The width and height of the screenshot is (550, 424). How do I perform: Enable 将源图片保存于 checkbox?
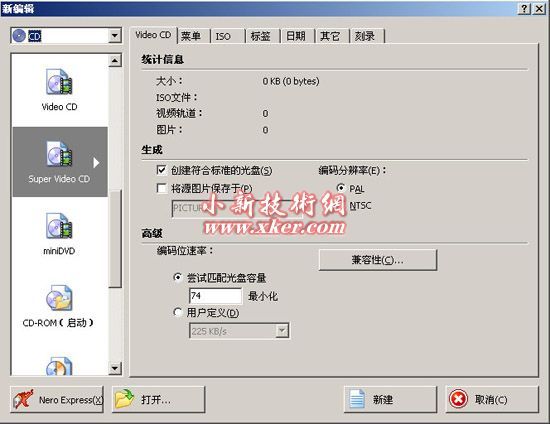161,188
